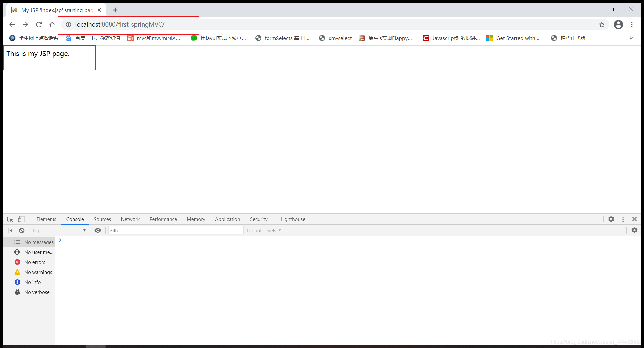Switch to the Console tab
The width and height of the screenshot is (644, 348).
click(x=75, y=219)
